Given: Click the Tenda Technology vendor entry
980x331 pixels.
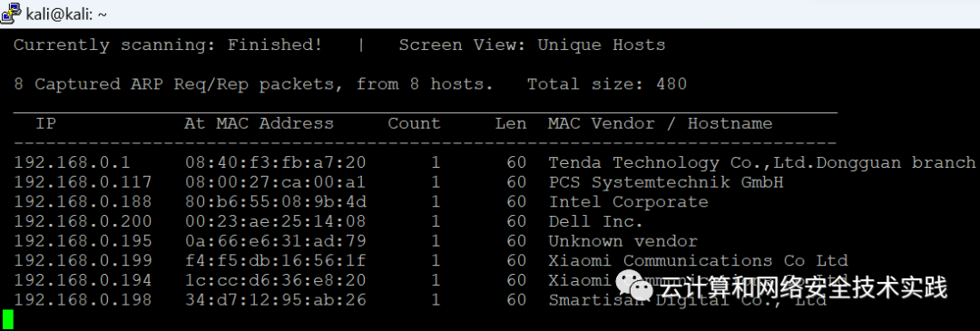Looking at the screenshot, I should tap(762, 163).
